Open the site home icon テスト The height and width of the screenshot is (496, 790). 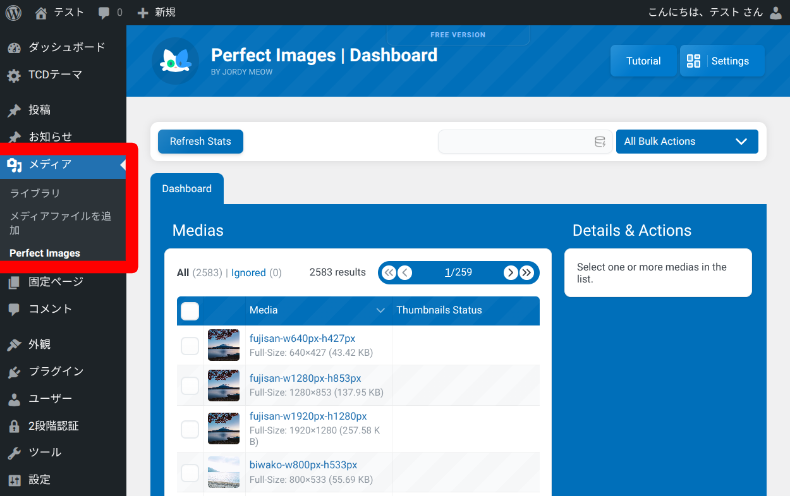tap(59, 13)
